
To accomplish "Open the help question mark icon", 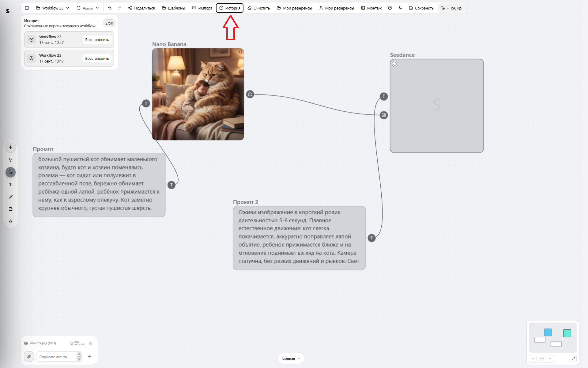I will pyautogui.click(x=390, y=8).
